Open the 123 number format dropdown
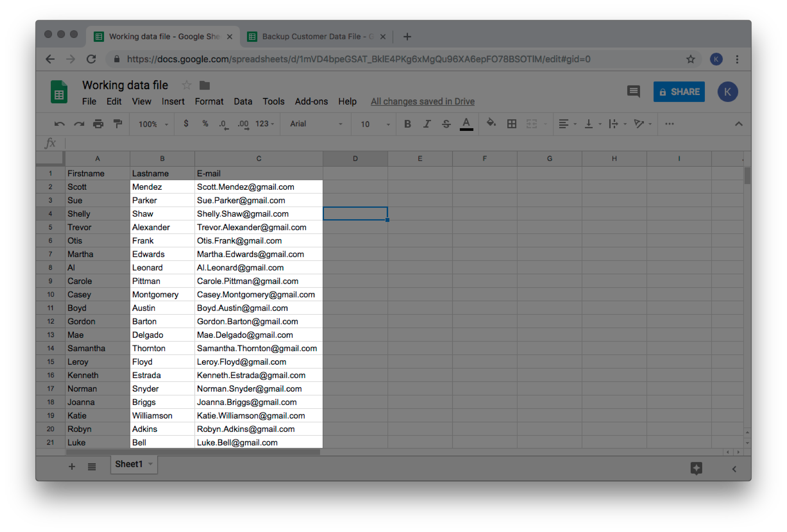The width and height of the screenshot is (787, 532). 265,124
